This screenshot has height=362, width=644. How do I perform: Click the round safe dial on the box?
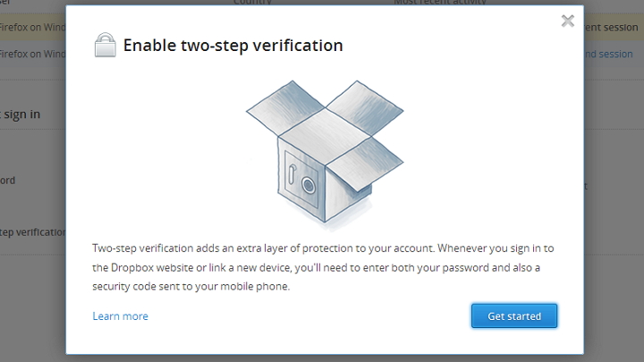click(x=309, y=185)
